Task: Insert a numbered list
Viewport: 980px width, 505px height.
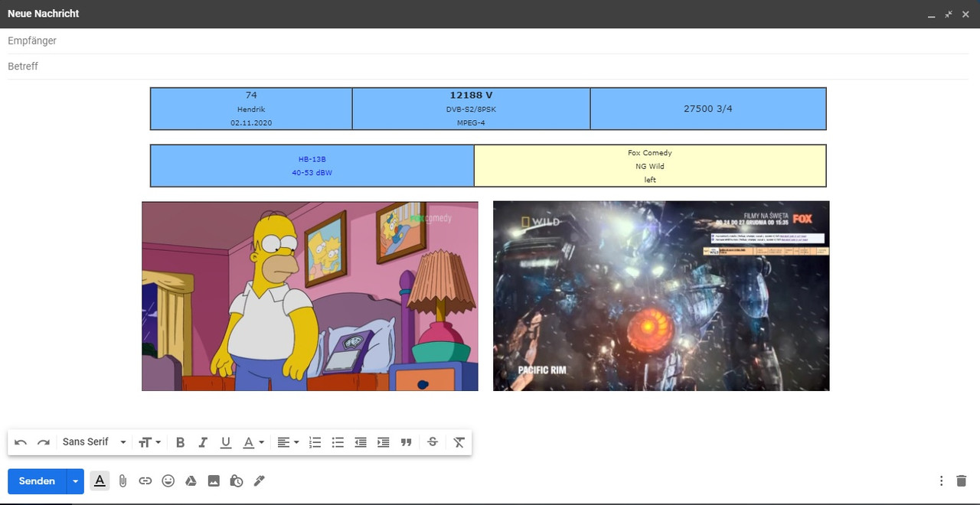Action: click(315, 442)
